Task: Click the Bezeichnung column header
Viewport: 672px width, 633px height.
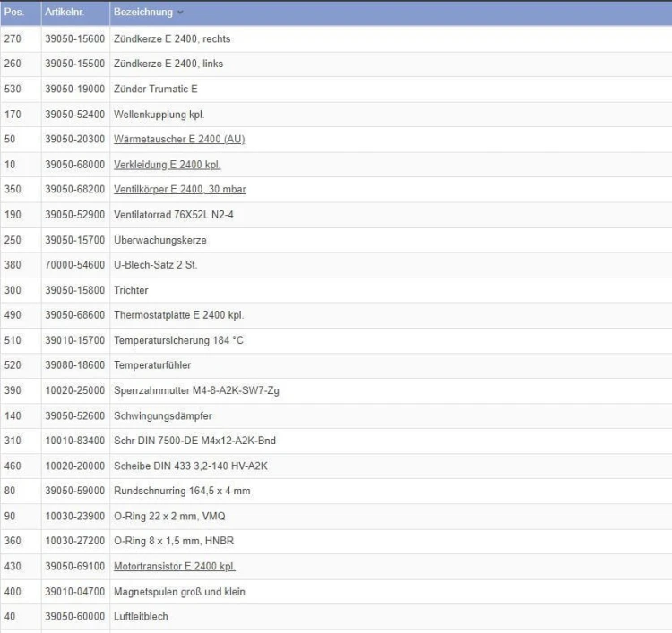Action: click(x=143, y=12)
